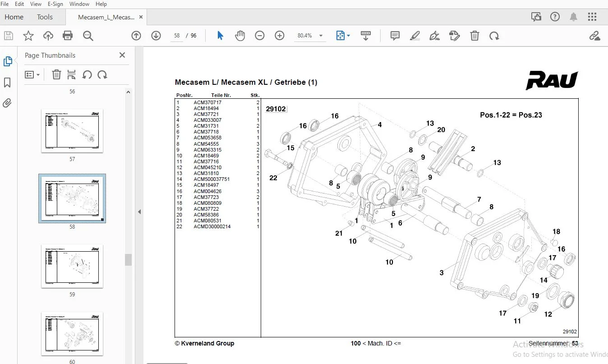Click the thumbnail panel scrollbar thumb
Screen dimensions: 608x364
tap(128, 260)
